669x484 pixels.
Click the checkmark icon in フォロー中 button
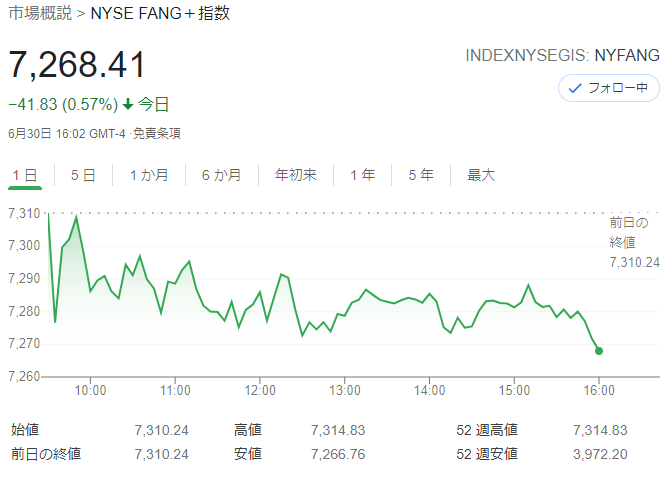575,88
